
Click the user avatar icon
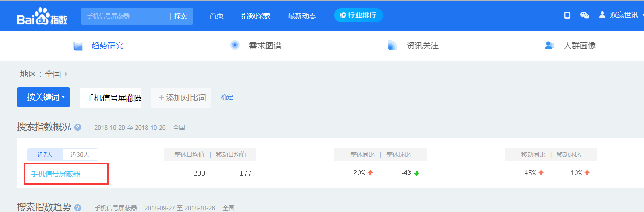tap(602, 15)
